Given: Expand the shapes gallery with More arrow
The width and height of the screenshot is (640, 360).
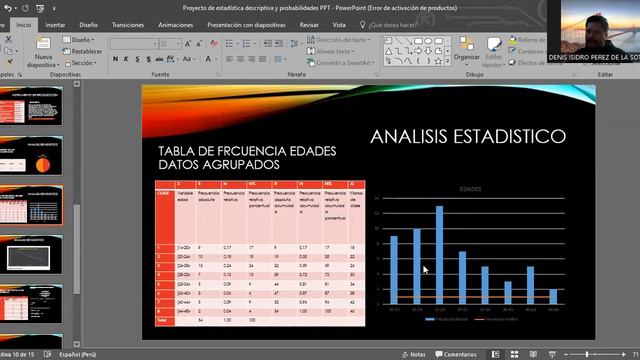Looking at the screenshot, I should (x=448, y=61).
